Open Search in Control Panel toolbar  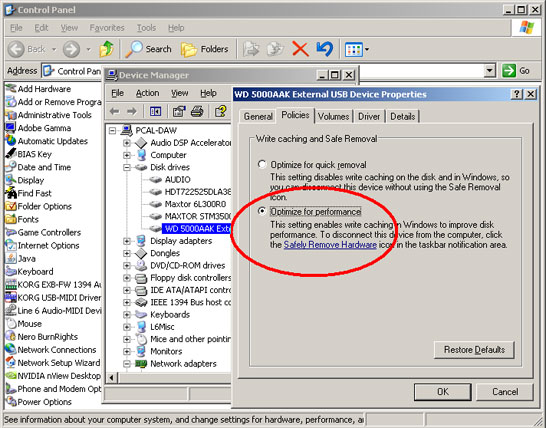[148, 49]
